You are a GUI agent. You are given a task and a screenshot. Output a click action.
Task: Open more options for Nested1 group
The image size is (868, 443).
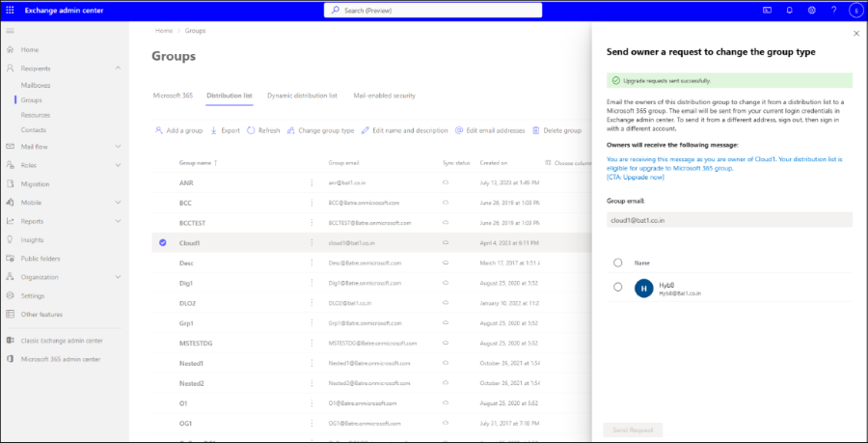pos(312,363)
